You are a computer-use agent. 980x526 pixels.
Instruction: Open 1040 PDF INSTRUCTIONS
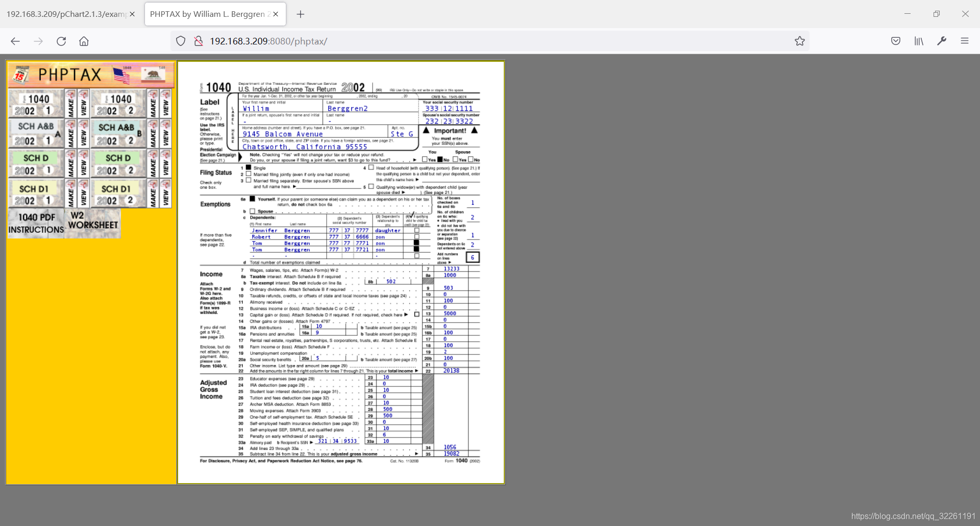(x=36, y=223)
